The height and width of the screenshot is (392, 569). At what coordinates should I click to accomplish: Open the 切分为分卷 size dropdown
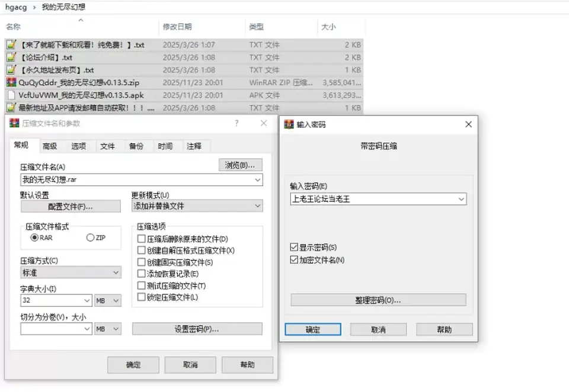(x=87, y=329)
